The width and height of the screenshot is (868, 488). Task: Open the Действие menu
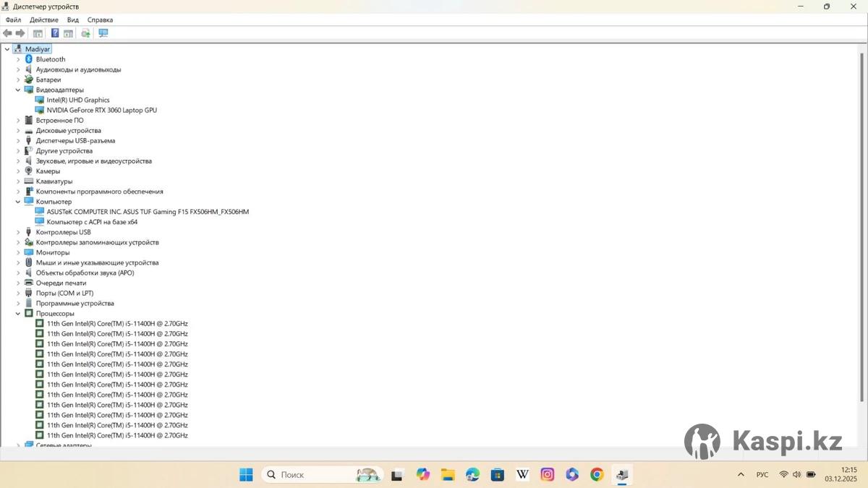coord(44,20)
